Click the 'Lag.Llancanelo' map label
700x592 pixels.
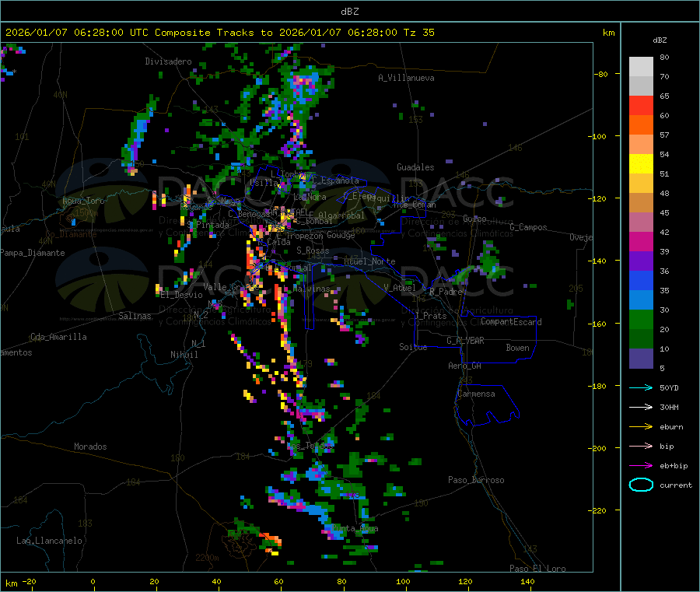(49, 541)
